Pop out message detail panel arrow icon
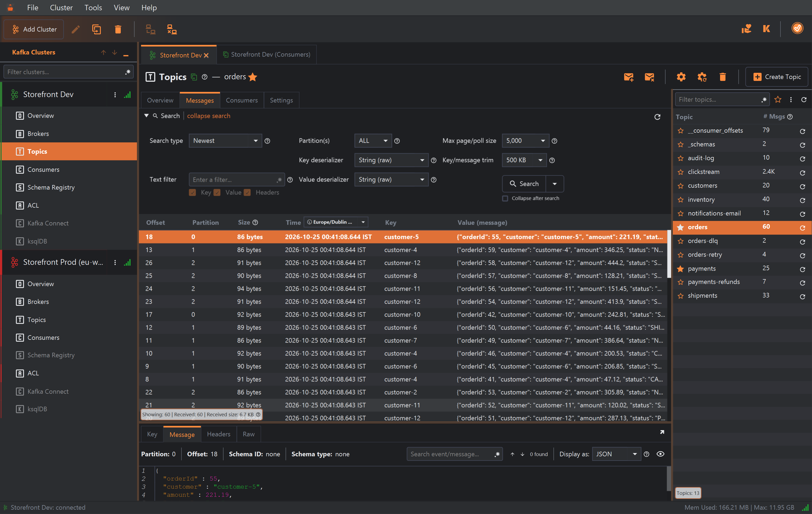 pyautogui.click(x=662, y=432)
